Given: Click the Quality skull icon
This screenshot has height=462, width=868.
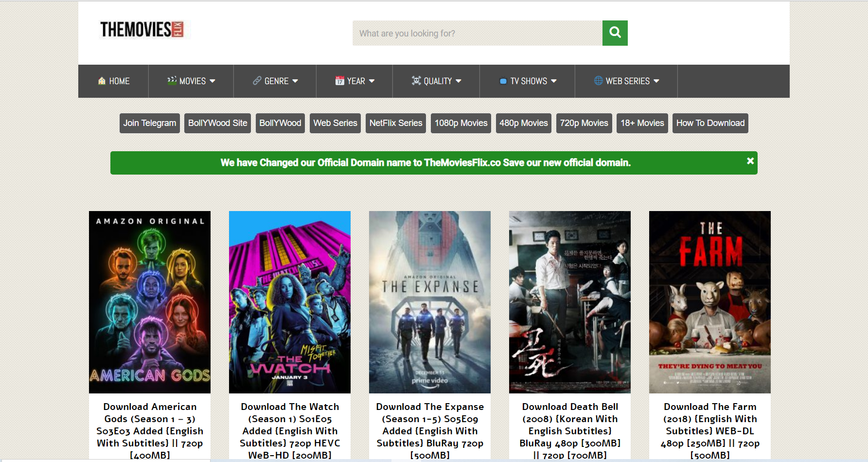Looking at the screenshot, I should tap(416, 81).
